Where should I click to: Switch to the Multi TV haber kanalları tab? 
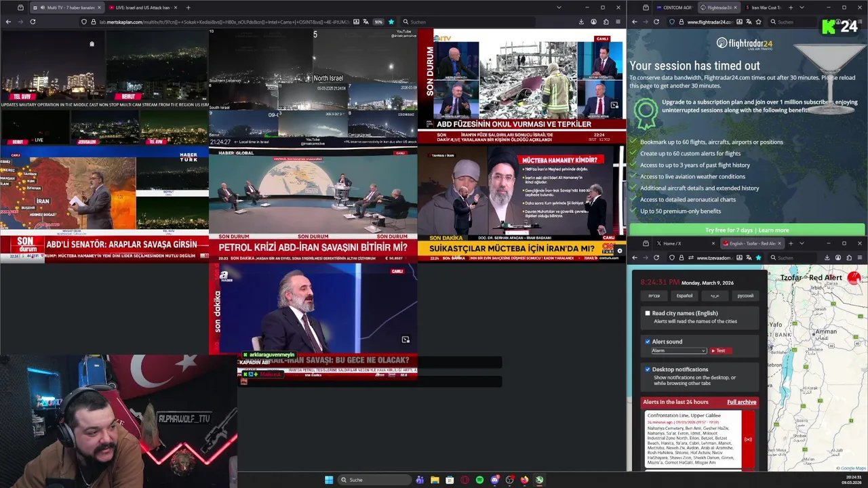click(66, 7)
